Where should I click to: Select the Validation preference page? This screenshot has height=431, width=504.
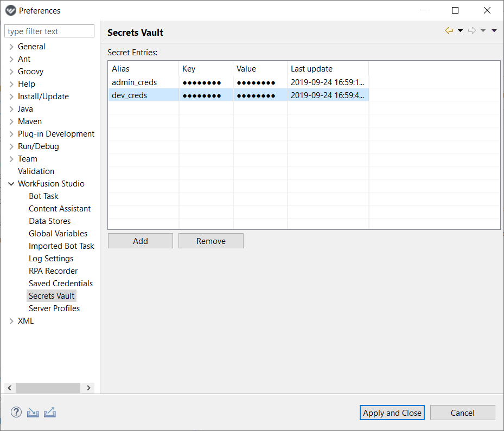point(36,171)
